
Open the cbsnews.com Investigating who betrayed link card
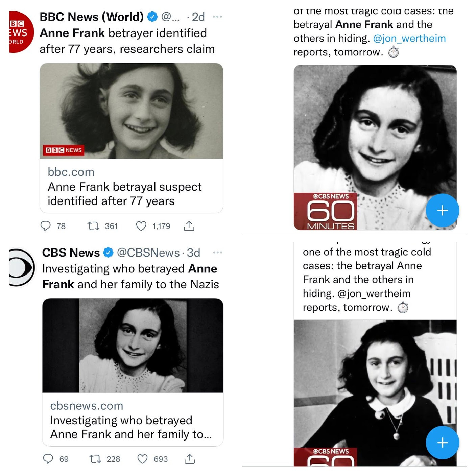133,420
